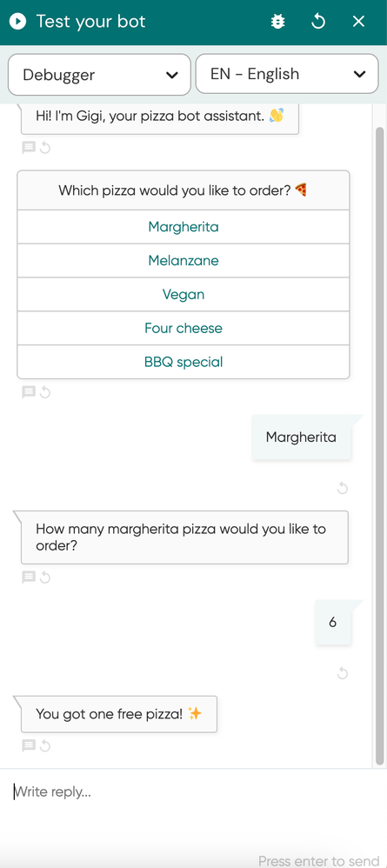
Task: Click the debug bug icon in header
Action: click(x=278, y=22)
